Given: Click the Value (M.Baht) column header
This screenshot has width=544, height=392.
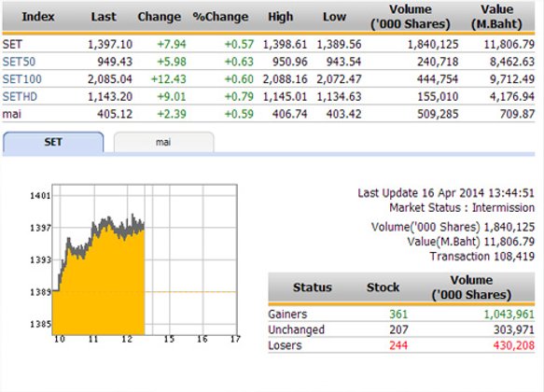Looking at the screenshot, I should pyautogui.click(x=496, y=17).
